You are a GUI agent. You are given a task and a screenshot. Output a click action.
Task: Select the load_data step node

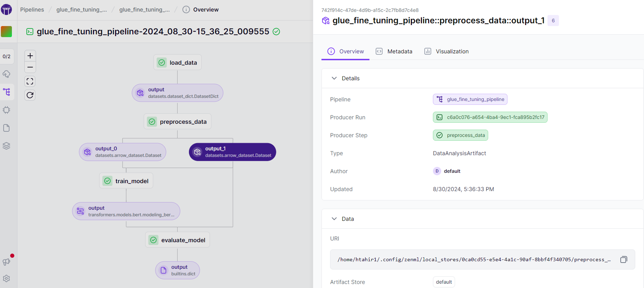(x=177, y=62)
